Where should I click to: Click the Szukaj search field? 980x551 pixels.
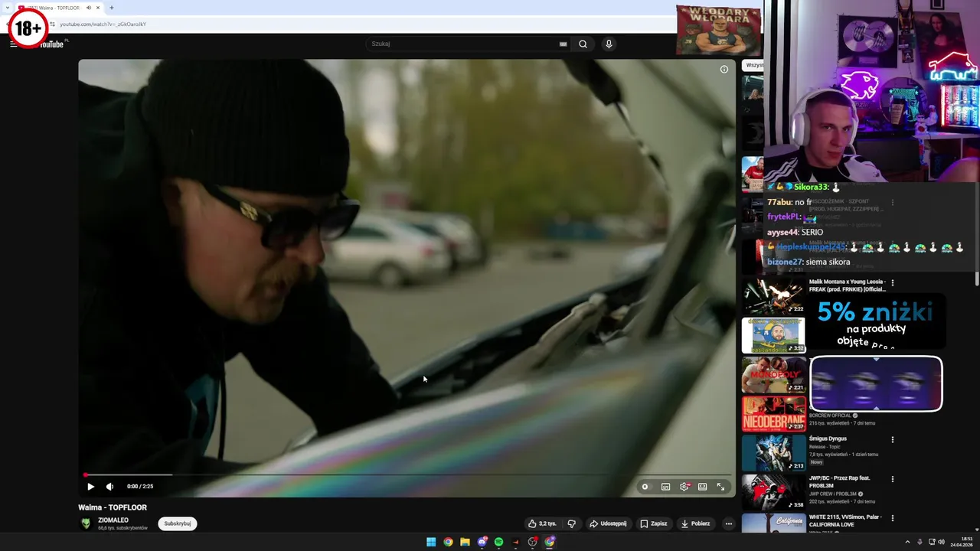click(462, 44)
